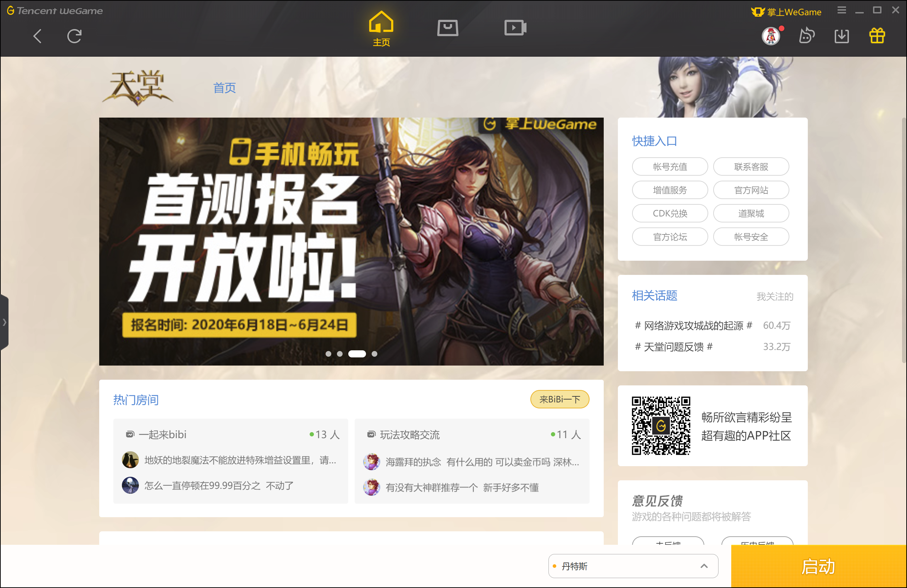Select the 首页 tab
The width and height of the screenshot is (907, 588).
(x=224, y=88)
